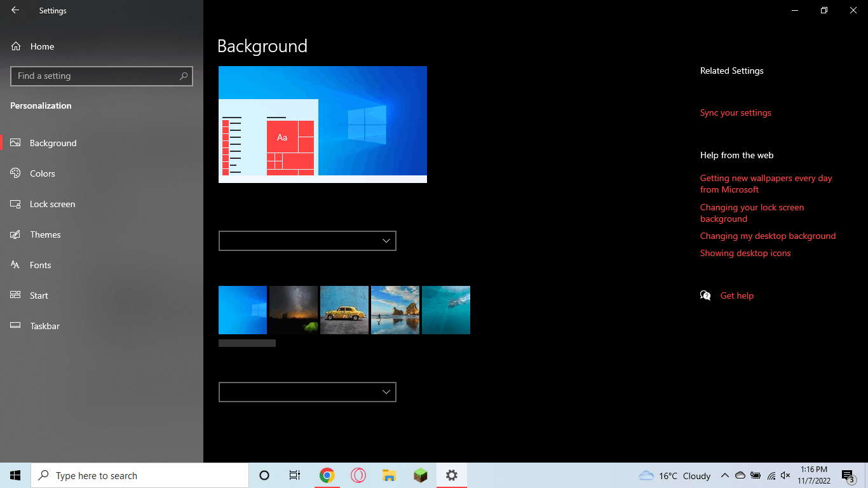Click the Themes brush icon
The height and width of the screenshot is (488, 868).
[x=16, y=234]
